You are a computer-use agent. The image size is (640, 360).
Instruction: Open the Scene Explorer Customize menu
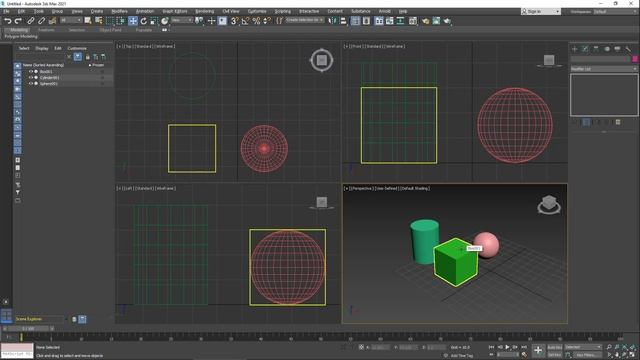pos(77,48)
